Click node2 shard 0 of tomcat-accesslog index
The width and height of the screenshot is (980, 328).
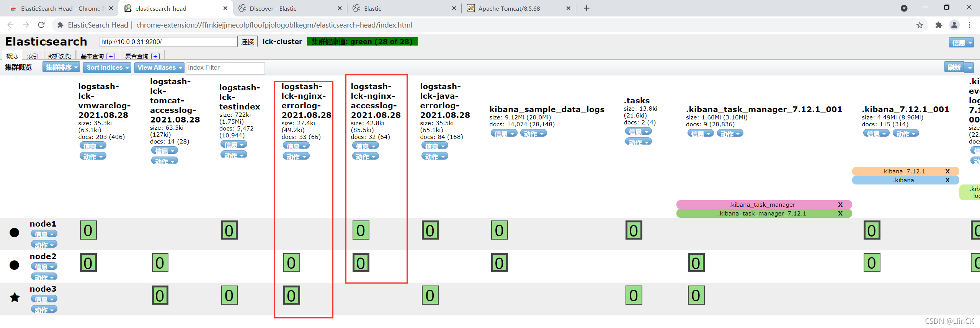pos(160,263)
